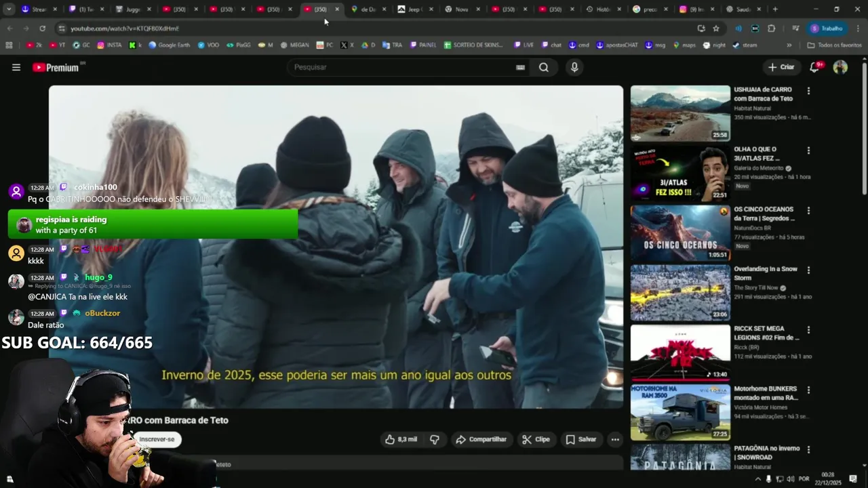
Task: Open Google Earth bookmark
Action: [x=170, y=45]
